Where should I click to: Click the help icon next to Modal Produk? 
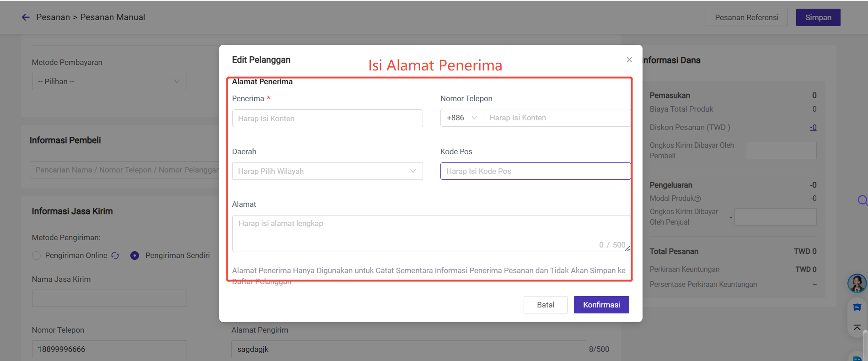[698, 199]
